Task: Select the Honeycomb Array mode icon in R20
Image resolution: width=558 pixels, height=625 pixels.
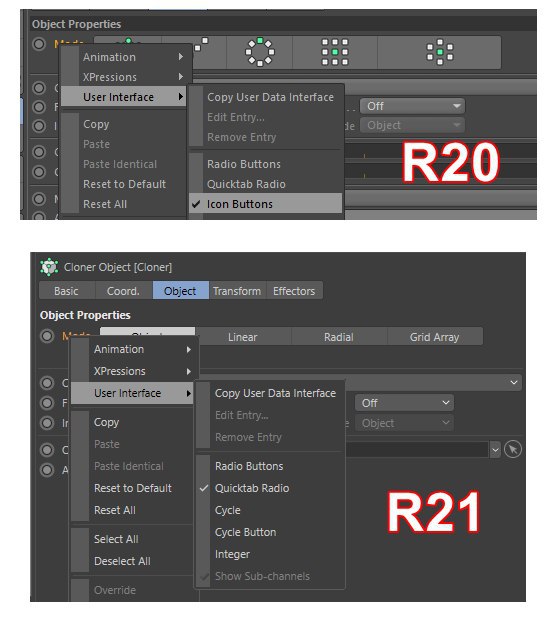Action: (x=440, y=52)
